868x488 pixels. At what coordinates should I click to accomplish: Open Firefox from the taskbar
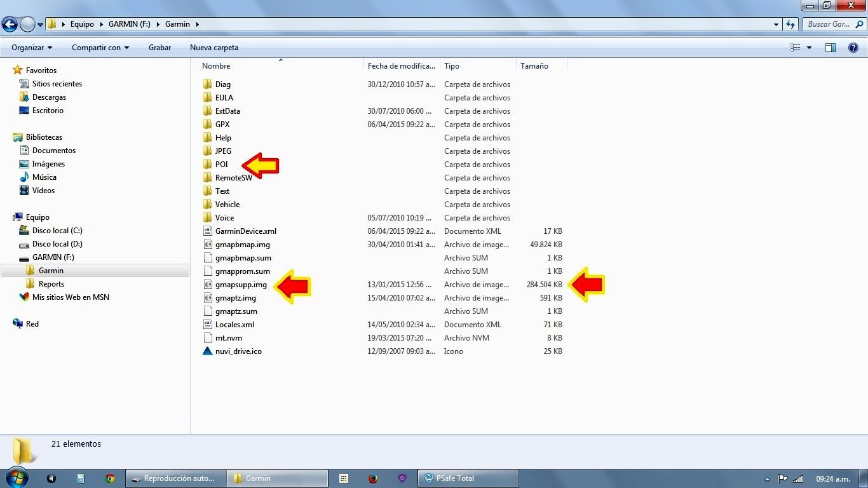pos(373,478)
